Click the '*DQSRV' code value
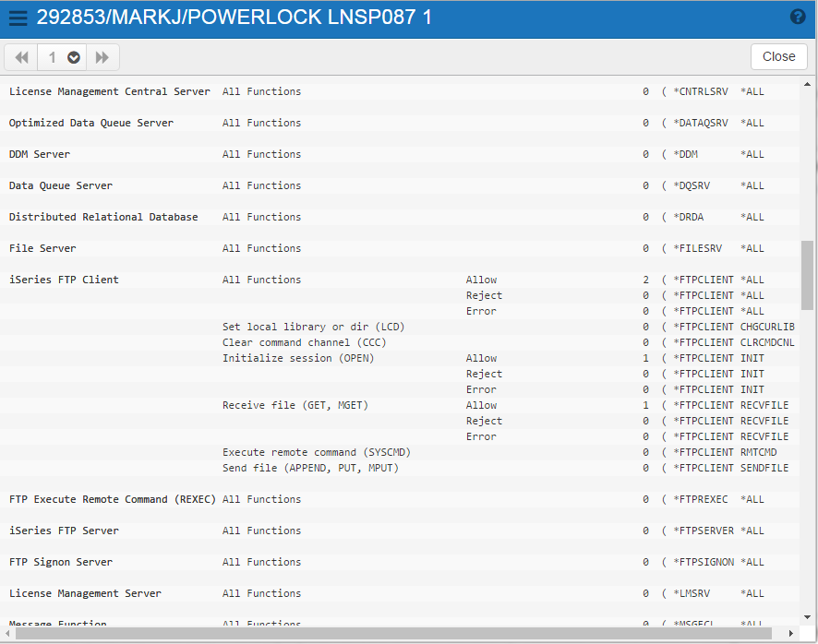Screen dimensions: 818x644 [x=692, y=185]
